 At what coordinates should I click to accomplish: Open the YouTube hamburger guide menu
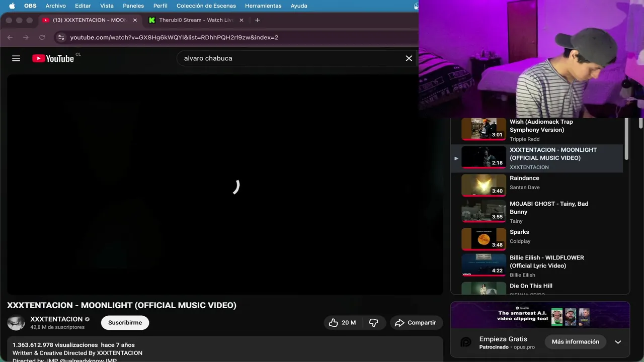[16, 58]
